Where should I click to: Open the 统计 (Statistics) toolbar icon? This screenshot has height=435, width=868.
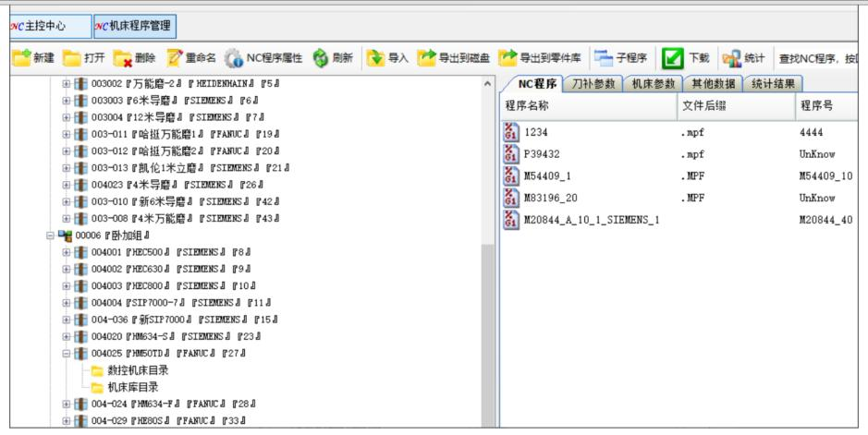pyautogui.click(x=731, y=58)
